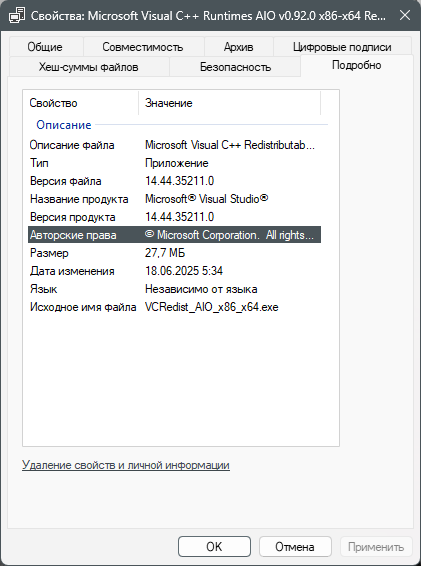Click the © Microsoft Corporation copyright value
The height and width of the screenshot is (566, 421).
click(x=229, y=235)
